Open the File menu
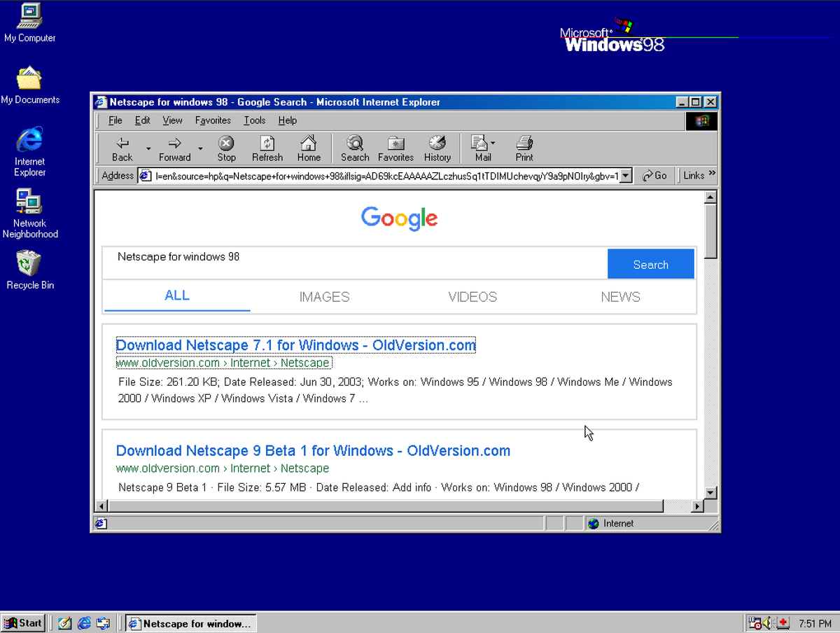 tap(115, 120)
